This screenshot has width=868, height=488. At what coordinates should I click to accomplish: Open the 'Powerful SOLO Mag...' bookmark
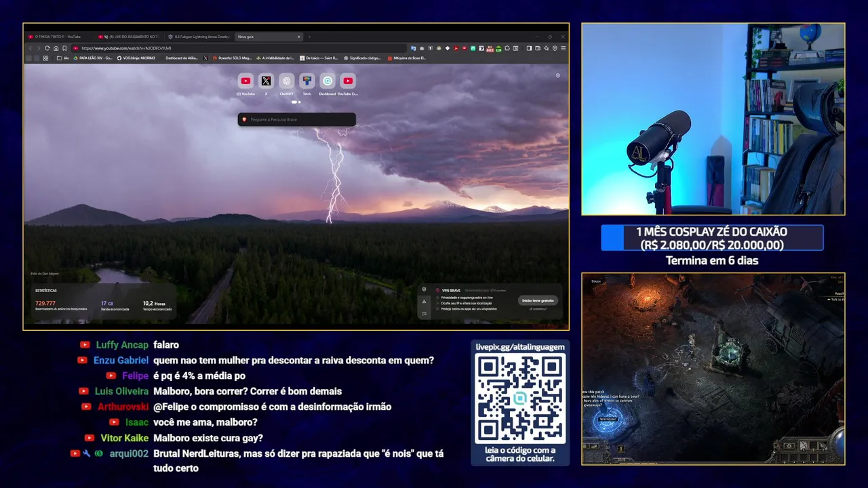tap(231, 58)
